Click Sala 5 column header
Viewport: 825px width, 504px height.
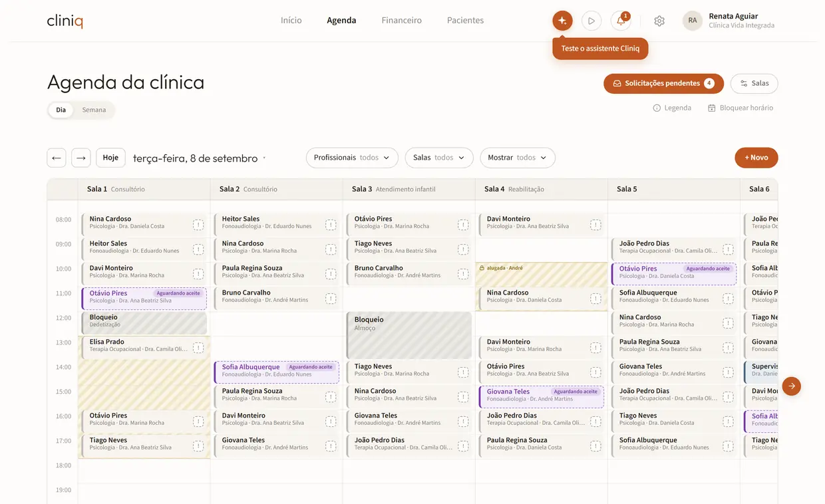tap(673, 189)
